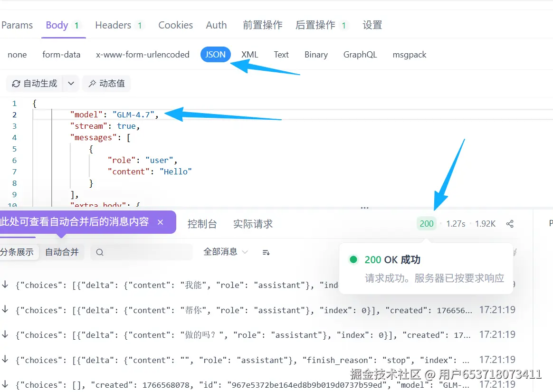Click the search magnifier icon

click(100, 252)
